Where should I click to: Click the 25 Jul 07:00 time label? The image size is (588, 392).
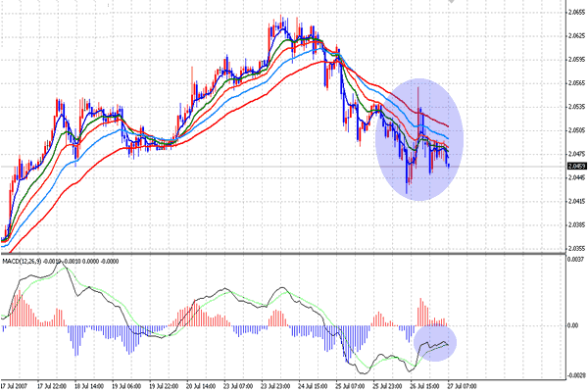pos(350,386)
